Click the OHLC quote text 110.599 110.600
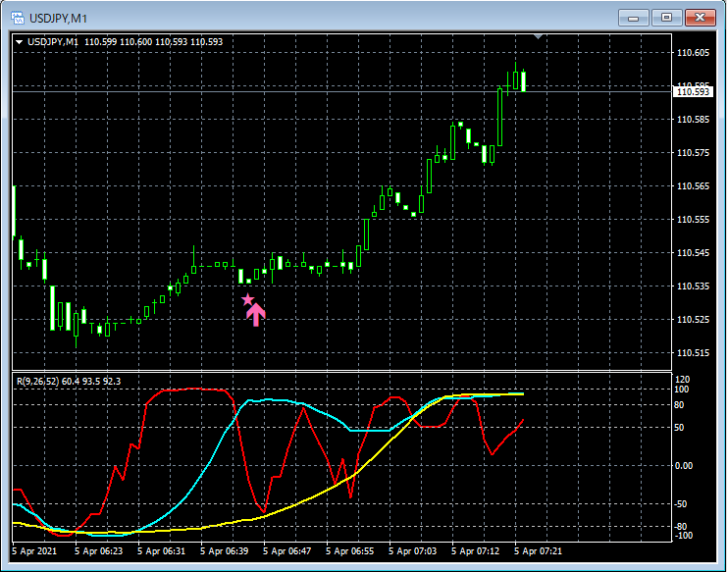The width and height of the screenshot is (728, 572). tap(119, 42)
